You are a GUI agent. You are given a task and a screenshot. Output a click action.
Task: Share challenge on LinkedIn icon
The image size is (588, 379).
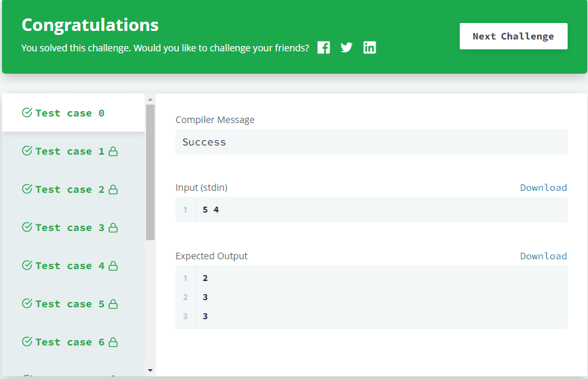370,47
